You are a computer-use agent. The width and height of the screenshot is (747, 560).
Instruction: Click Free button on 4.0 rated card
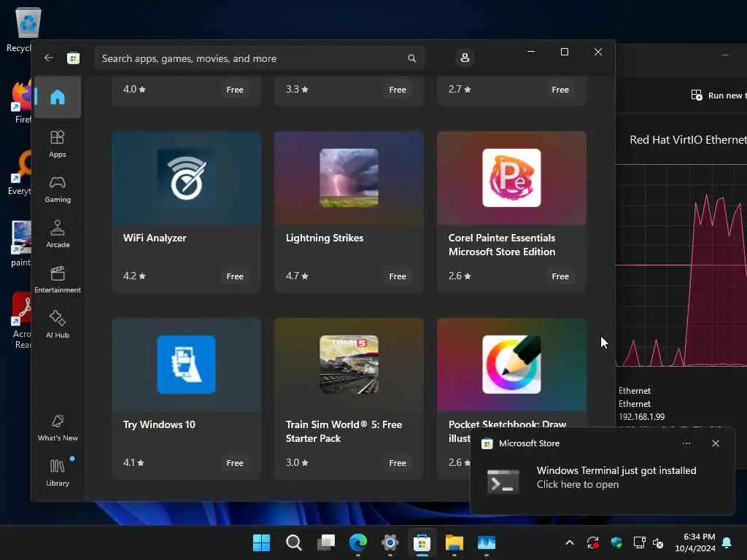click(x=235, y=90)
